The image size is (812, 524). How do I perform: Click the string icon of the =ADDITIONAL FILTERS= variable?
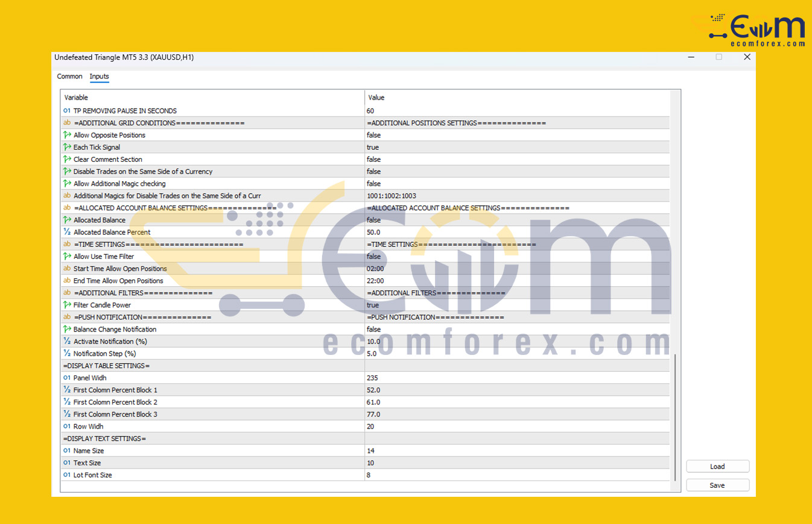pyautogui.click(x=67, y=293)
